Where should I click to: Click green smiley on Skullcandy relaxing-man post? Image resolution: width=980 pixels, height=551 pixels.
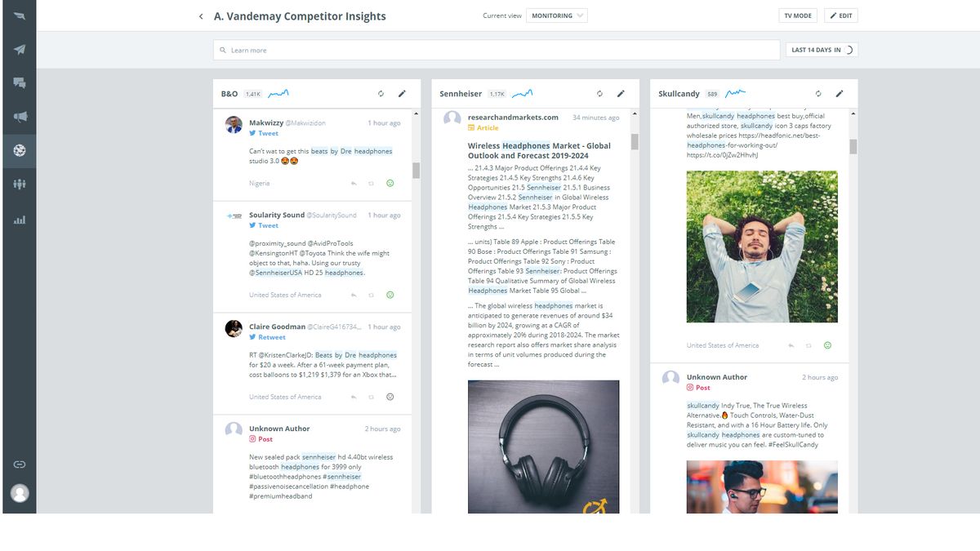click(x=827, y=345)
